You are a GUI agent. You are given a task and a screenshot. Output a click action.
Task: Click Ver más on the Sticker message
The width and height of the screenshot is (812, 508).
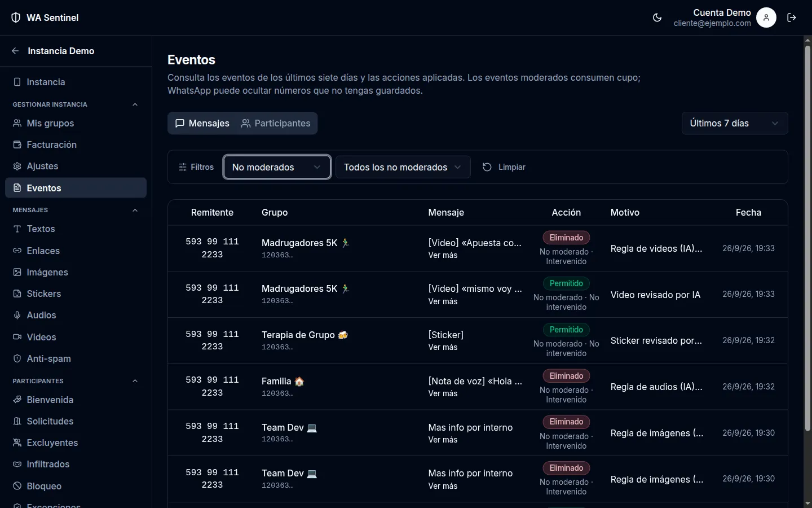click(443, 347)
